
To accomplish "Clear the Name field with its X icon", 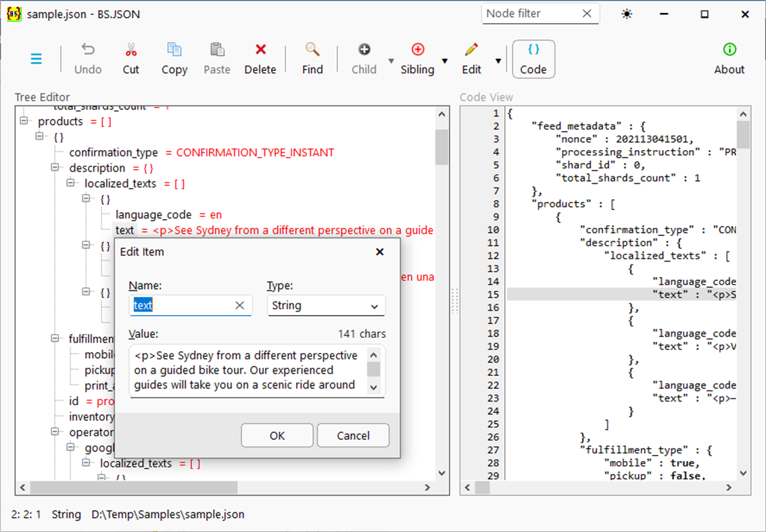I will [239, 306].
